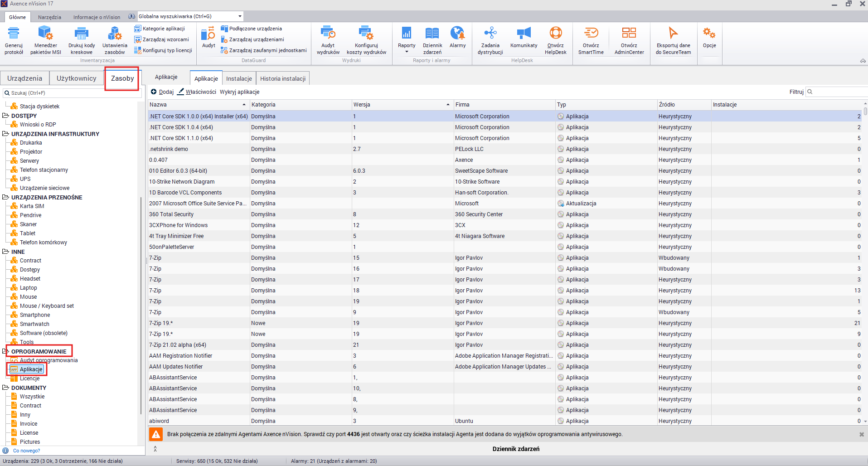Click the Generuj protokół icon
868x466 pixels.
point(14,34)
